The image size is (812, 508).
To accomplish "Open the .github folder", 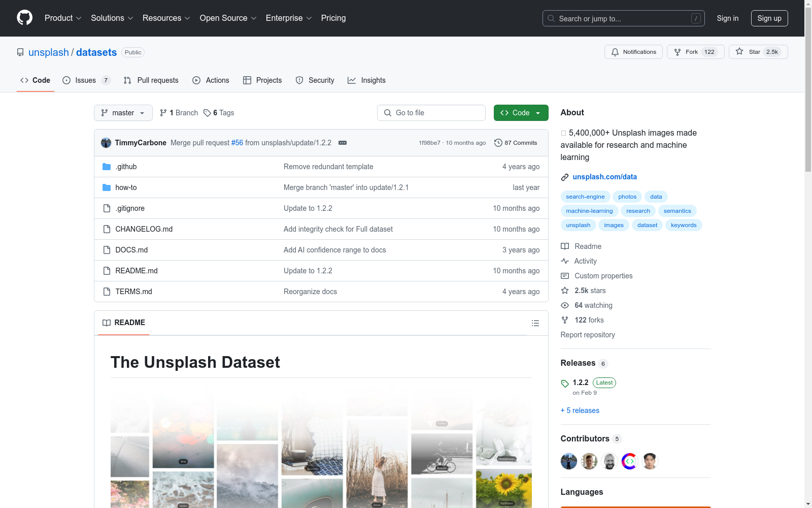I will (x=126, y=167).
